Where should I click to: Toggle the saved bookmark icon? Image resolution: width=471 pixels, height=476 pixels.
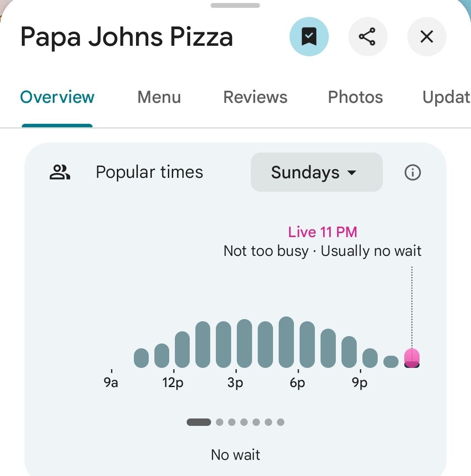coord(309,37)
